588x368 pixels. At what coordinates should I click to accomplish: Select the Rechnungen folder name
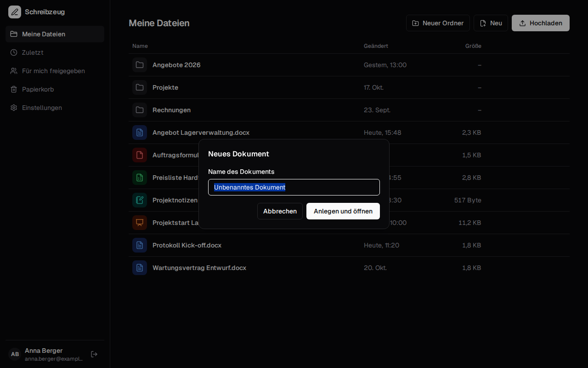[171, 110]
